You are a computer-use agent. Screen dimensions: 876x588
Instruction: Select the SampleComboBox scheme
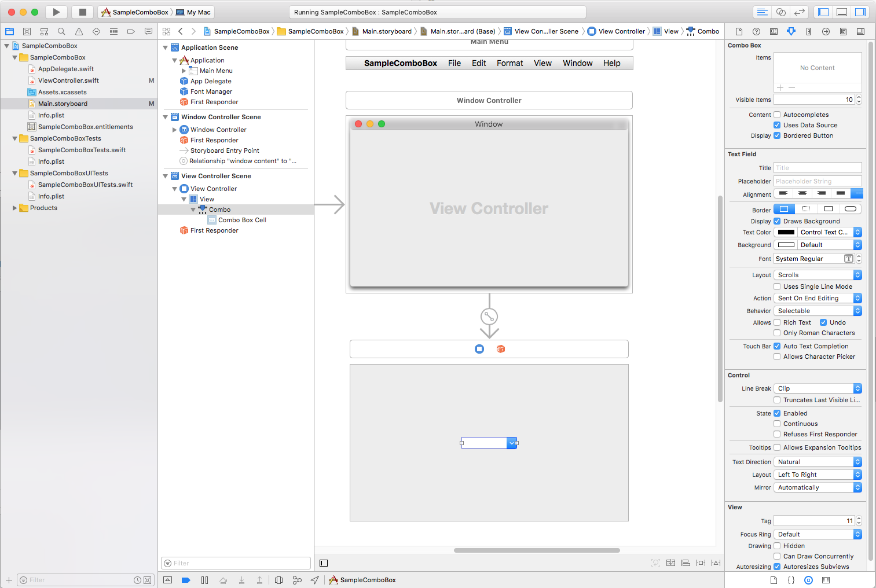[x=135, y=12]
